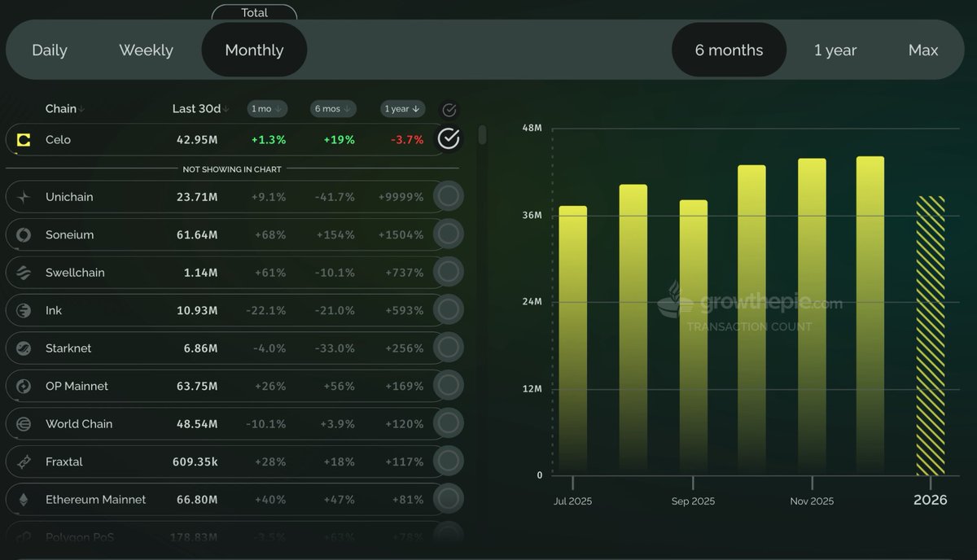This screenshot has width=977, height=560.
Task: Enable Starknet in the chart
Action: [x=449, y=348]
